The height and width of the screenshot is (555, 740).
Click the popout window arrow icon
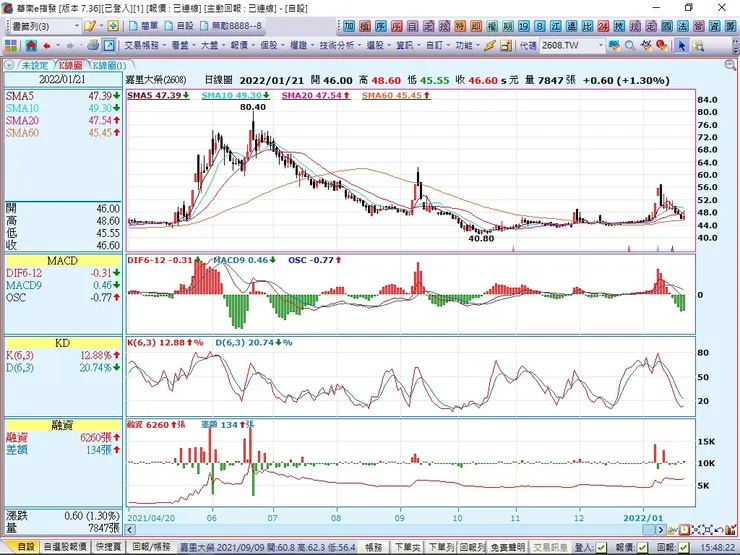(109, 46)
